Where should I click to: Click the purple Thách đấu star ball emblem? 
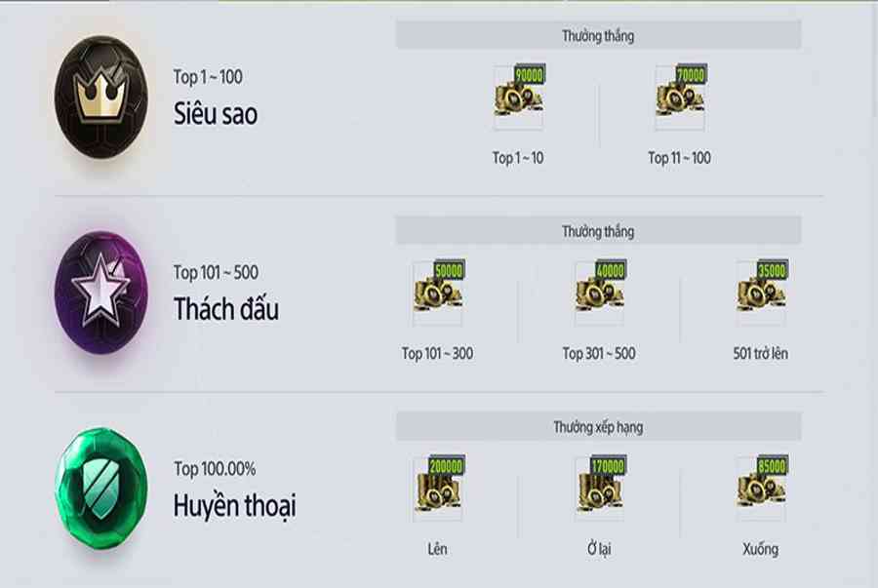coord(101,292)
